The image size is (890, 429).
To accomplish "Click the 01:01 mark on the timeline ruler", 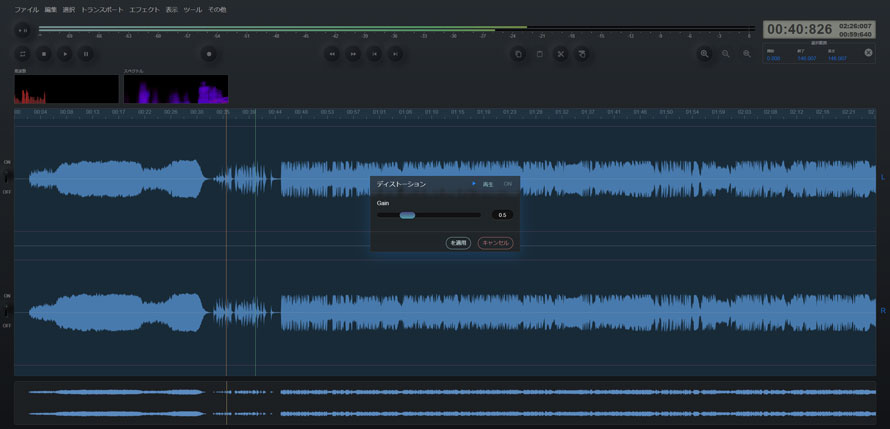I will 379,112.
